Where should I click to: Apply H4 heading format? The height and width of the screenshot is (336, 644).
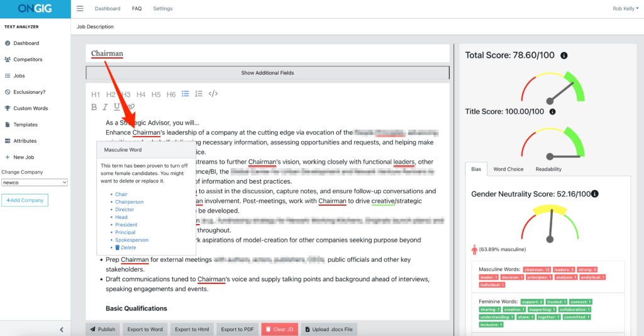[x=141, y=94]
